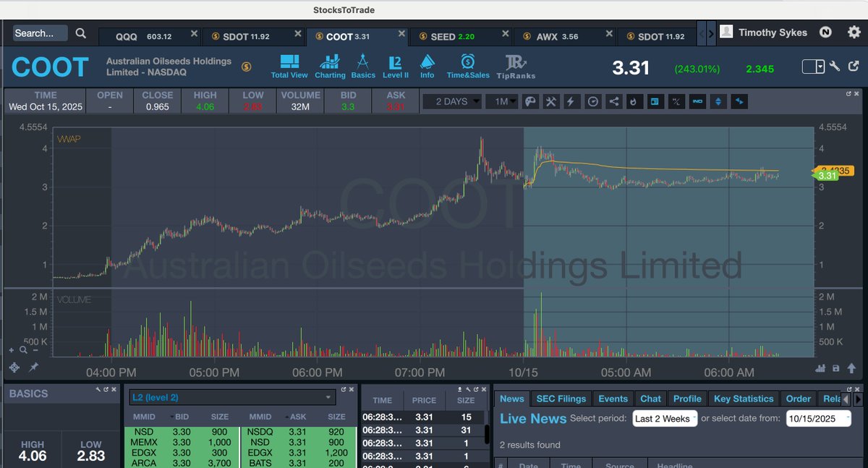The height and width of the screenshot is (468, 868).
Task: Open the Basics compass icon
Action: pyautogui.click(x=363, y=66)
